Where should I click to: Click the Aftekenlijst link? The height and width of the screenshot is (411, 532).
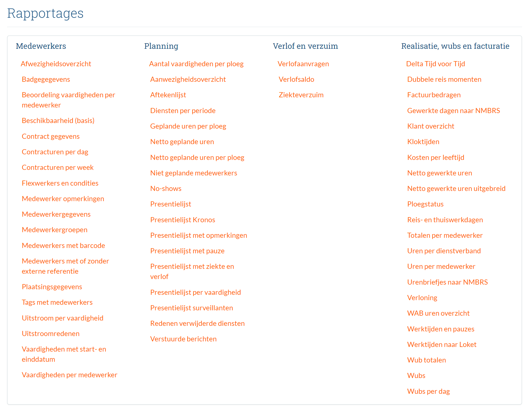pyautogui.click(x=168, y=95)
